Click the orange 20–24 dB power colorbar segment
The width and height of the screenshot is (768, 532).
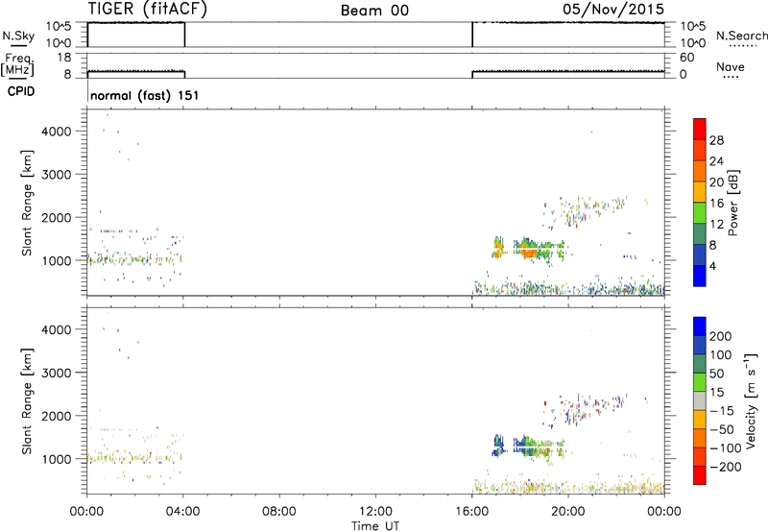click(x=700, y=171)
